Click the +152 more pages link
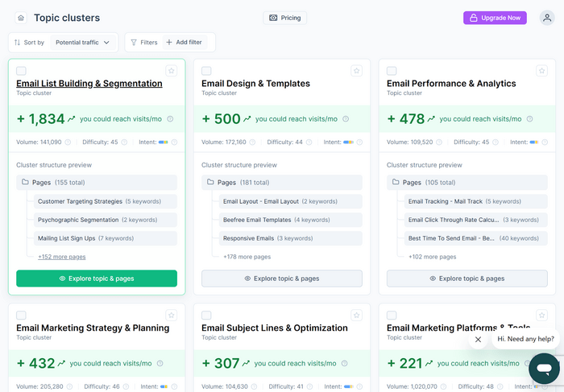Viewport: 564px width, 392px height. pyautogui.click(x=61, y=257)
